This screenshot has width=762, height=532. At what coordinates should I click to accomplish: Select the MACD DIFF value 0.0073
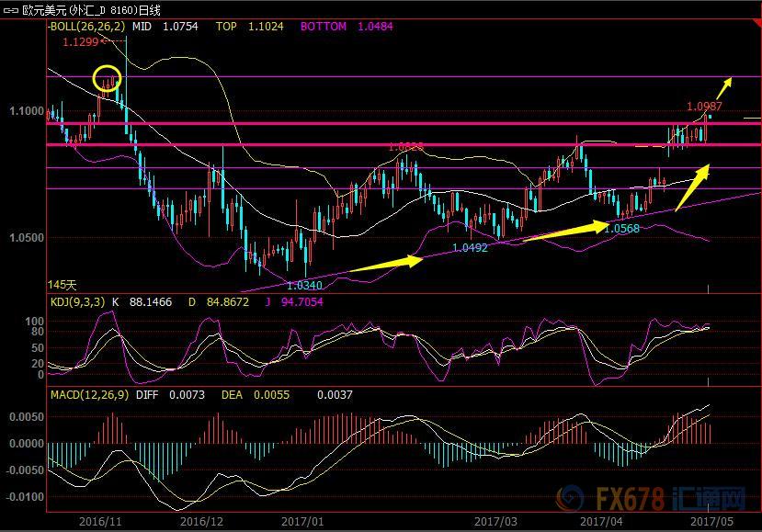tap(188, 394)
